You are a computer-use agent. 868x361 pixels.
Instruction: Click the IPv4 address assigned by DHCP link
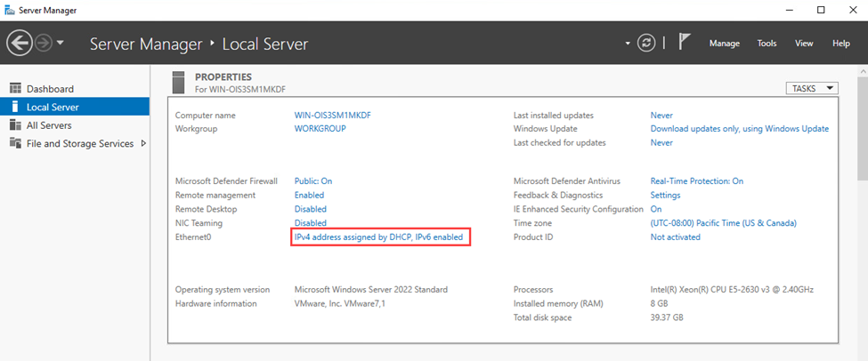378,237
